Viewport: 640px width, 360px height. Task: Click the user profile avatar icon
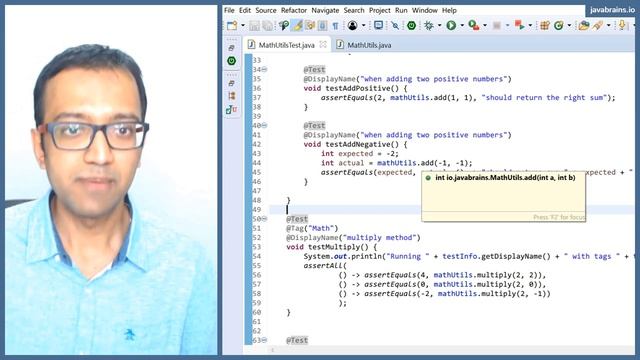[x=352, y=26]
